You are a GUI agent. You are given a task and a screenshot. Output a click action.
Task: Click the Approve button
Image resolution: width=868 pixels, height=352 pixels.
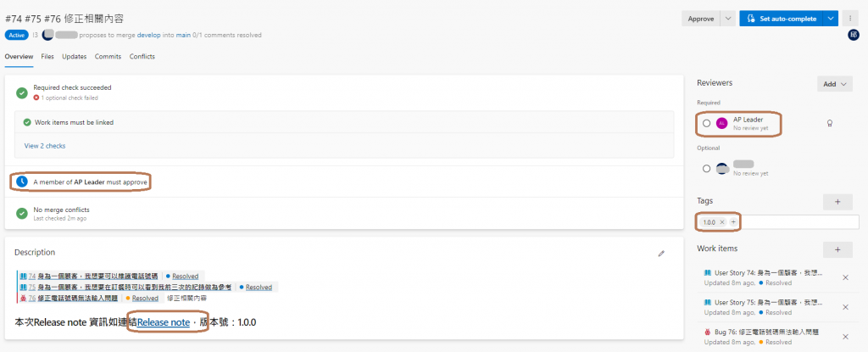(701, 18)
